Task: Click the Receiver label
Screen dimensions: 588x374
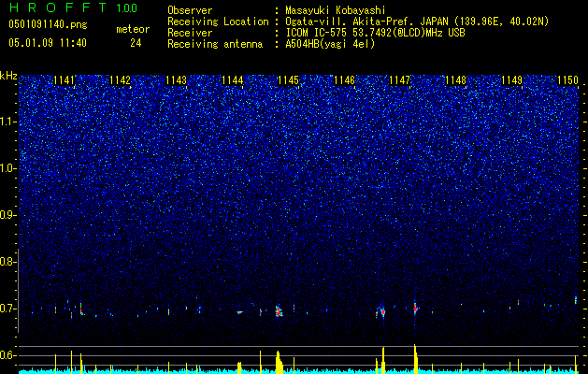Action: click(190, 33)
